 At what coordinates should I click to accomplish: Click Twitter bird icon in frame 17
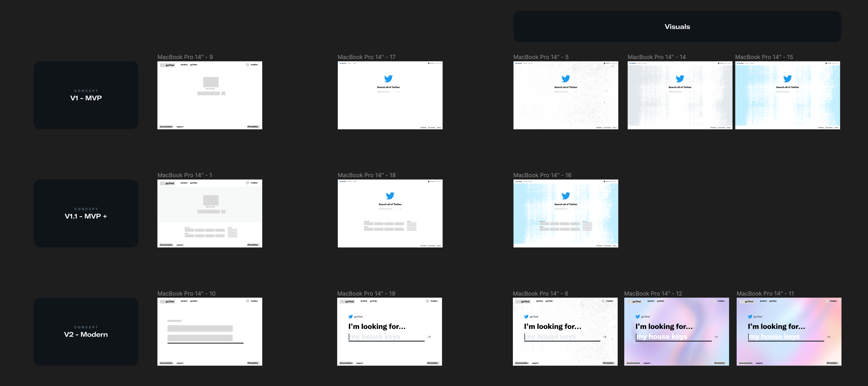click(388, 79)
